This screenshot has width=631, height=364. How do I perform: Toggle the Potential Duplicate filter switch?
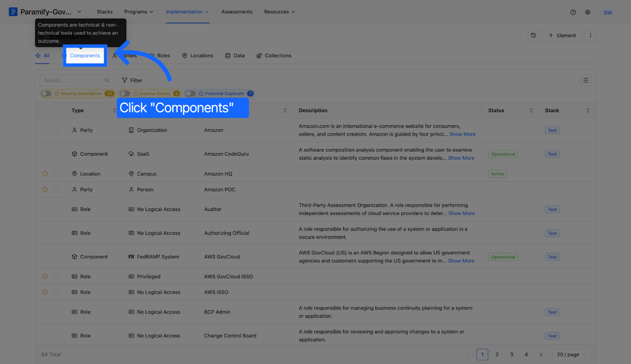tap(190, 94)
